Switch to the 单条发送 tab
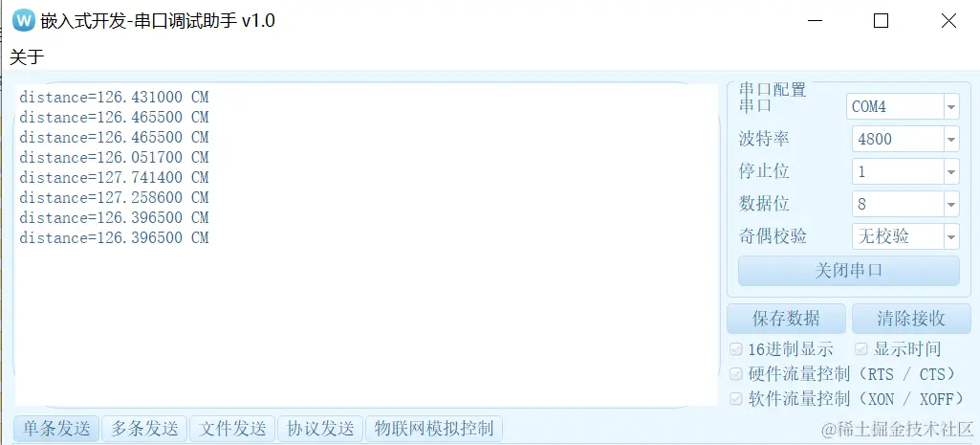 (56, 429)
